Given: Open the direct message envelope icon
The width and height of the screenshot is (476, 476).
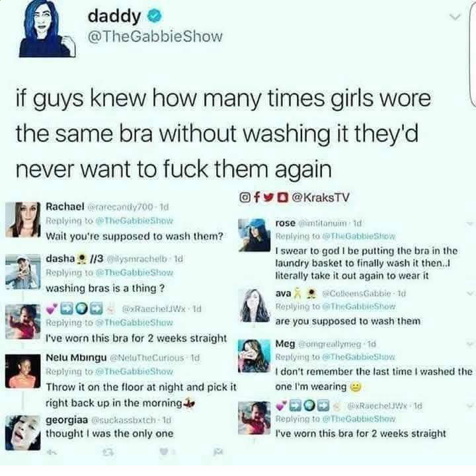Looking at the screenshot, I should coord(218,452).
